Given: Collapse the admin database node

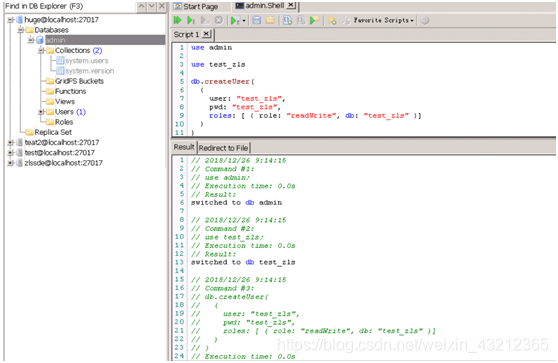Looking at the screenshot, I should (x=31, y=40).
